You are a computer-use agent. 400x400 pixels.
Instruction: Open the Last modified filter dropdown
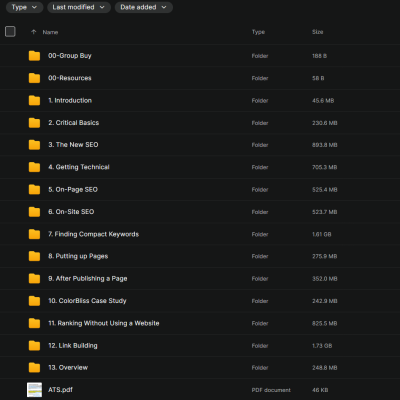tap(79, 7)
